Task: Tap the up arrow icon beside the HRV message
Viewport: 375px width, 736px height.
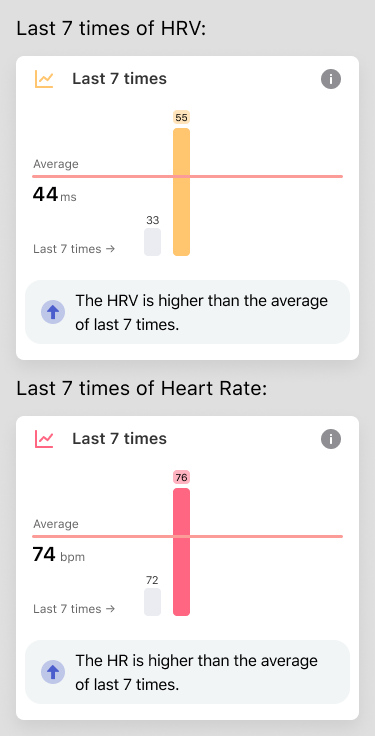Action: (53, 312)
